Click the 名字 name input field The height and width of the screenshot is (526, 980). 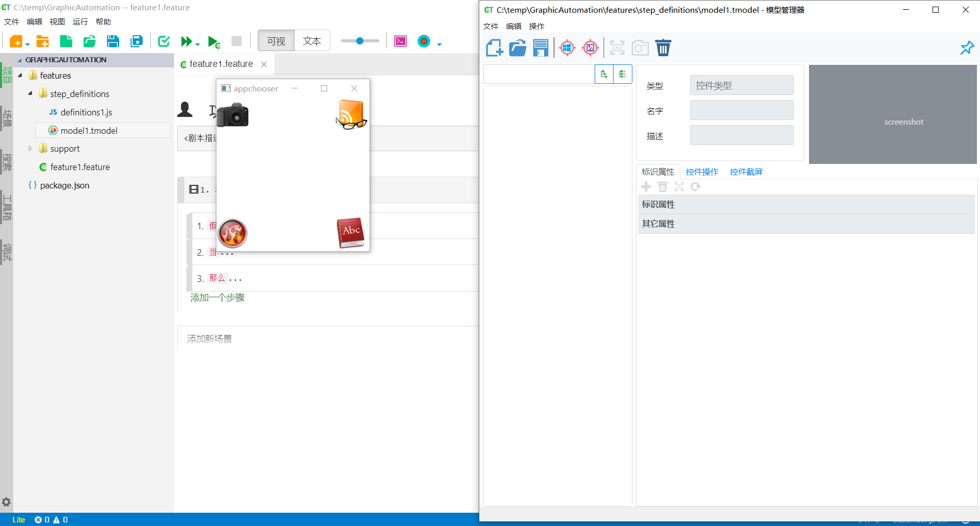[x=742, y=110]
